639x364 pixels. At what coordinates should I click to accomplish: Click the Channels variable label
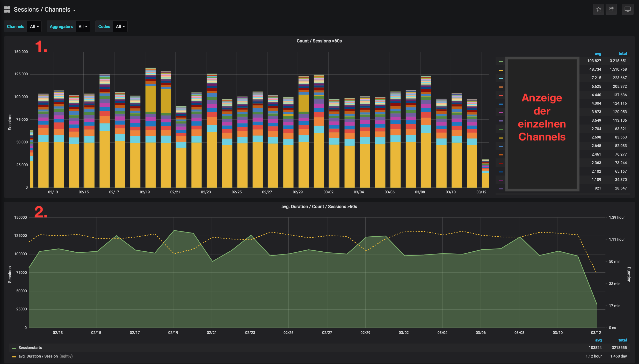[x=16, y=26]
